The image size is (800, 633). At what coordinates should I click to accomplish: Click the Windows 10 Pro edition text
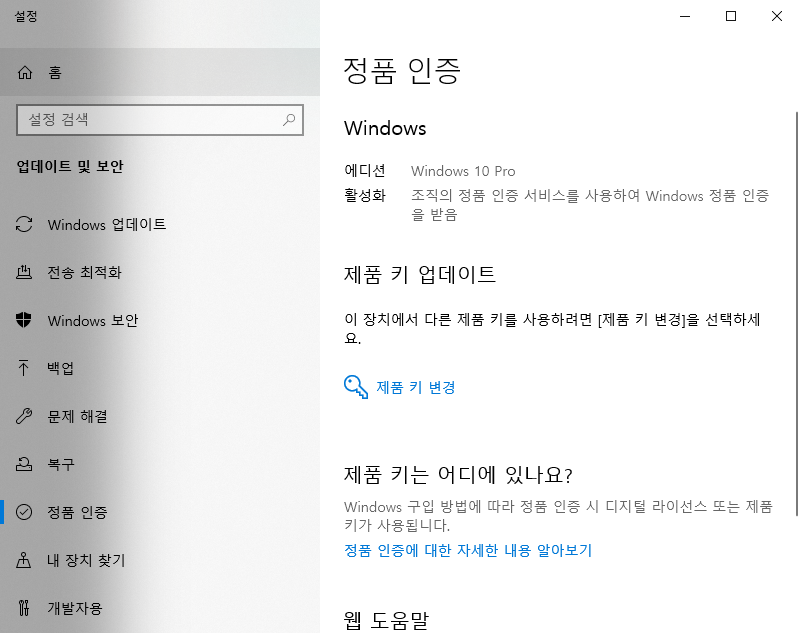(463, 171)
